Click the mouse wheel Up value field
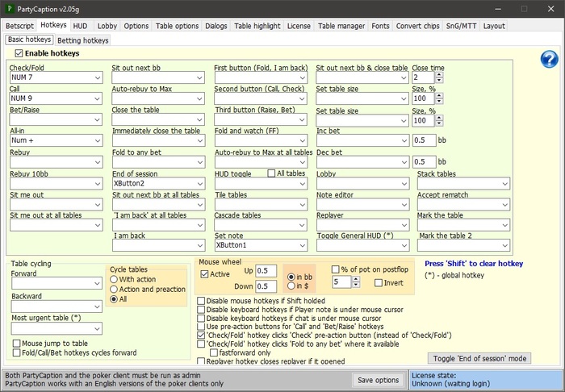 click(x=266, y=271)
